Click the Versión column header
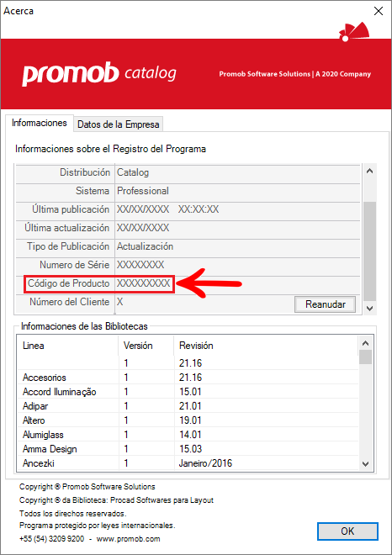Image resolution: width=392 pixels, height=555 pixels. 146,346
